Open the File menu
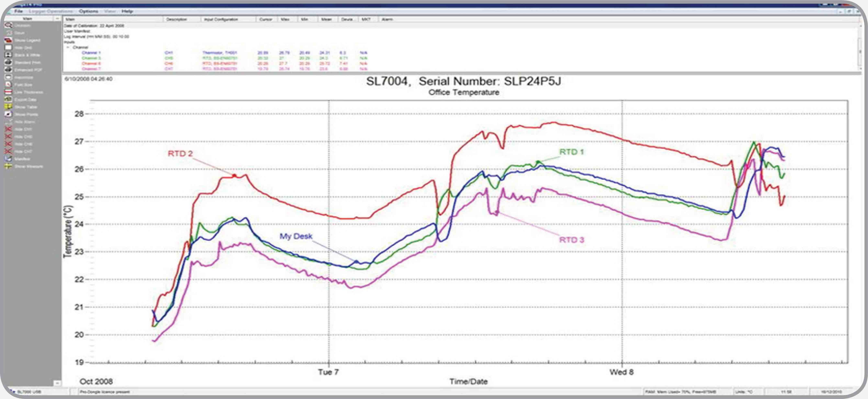868x399 pixels. click(18, 11)
